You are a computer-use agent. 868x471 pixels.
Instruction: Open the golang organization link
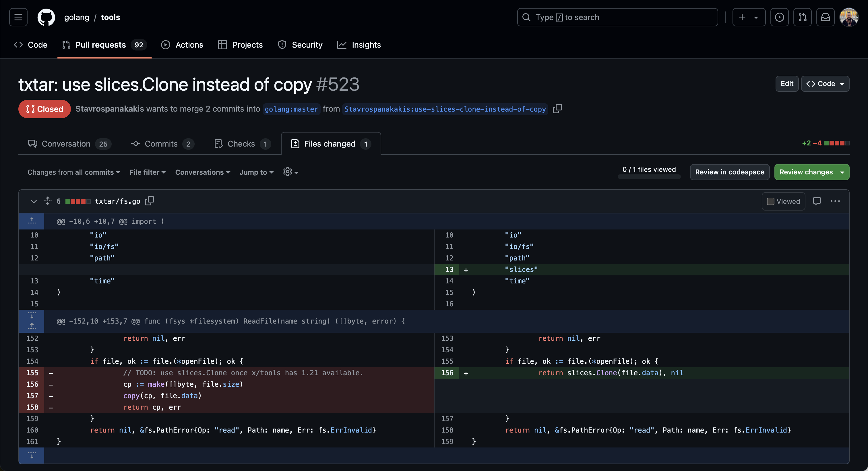point(76,17)
